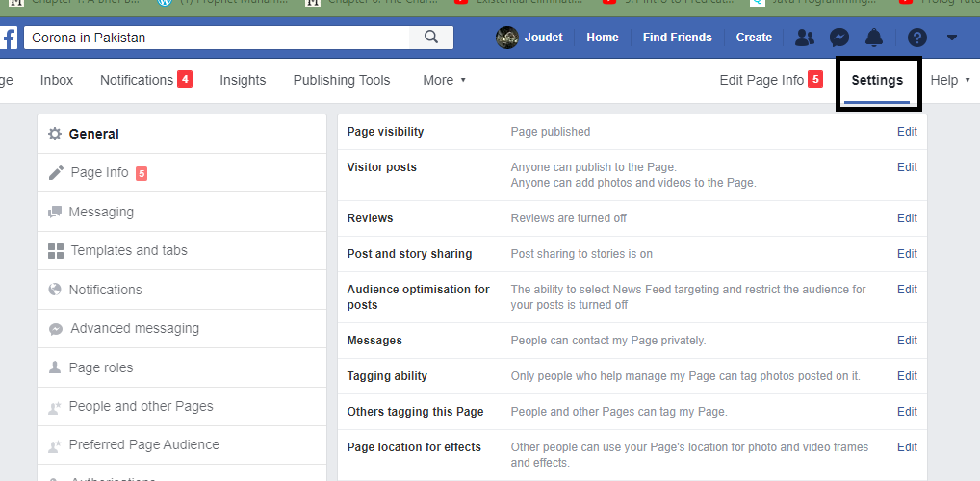Open the Inbox tab
This screenshot has height=481, width=980.
(57, 80)
